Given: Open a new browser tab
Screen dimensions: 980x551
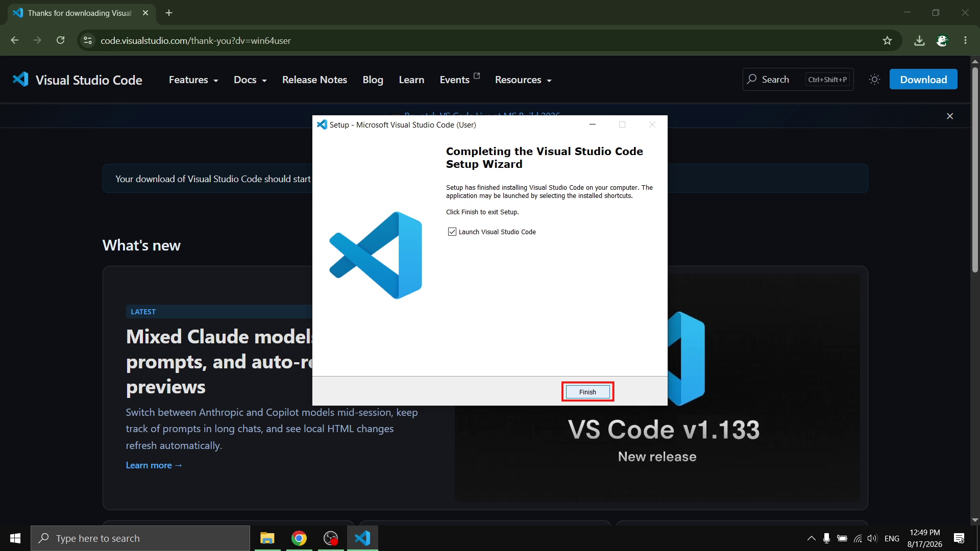Looking at the screenshot, I should point(169,13).
